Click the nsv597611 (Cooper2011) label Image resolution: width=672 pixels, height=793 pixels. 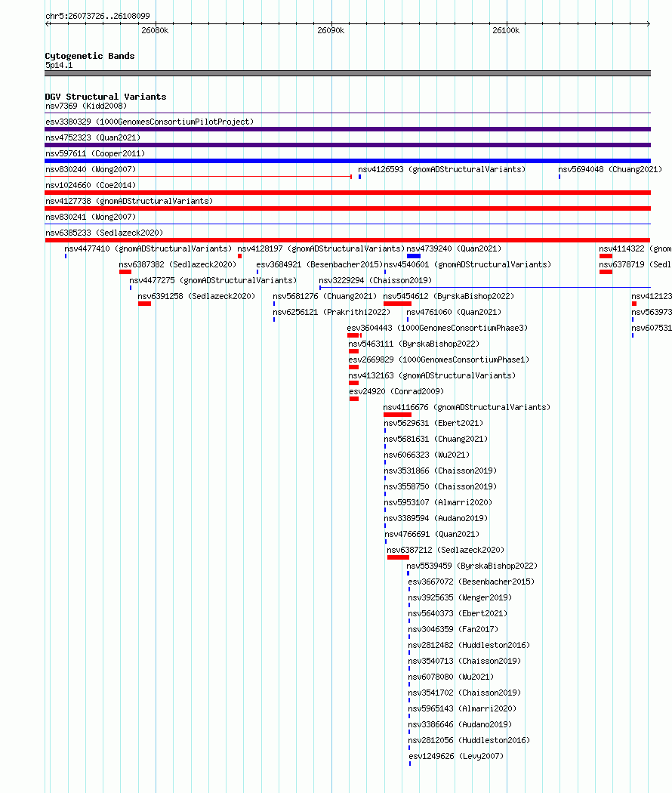(95, 154)
